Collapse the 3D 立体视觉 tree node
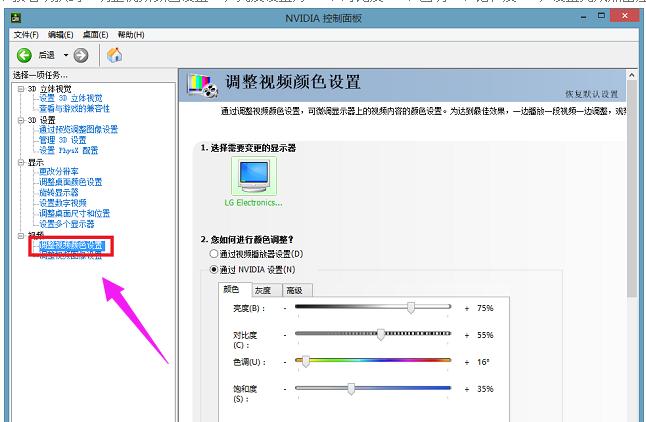Viewport: 646px width, 422px height. [x=21, y=89]
